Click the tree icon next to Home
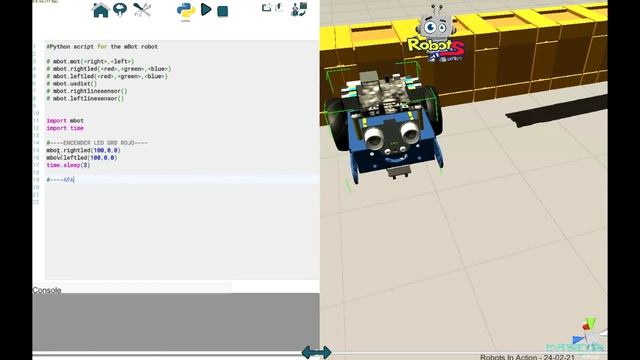Screen dimensions: 640x360 pos(120,10)
